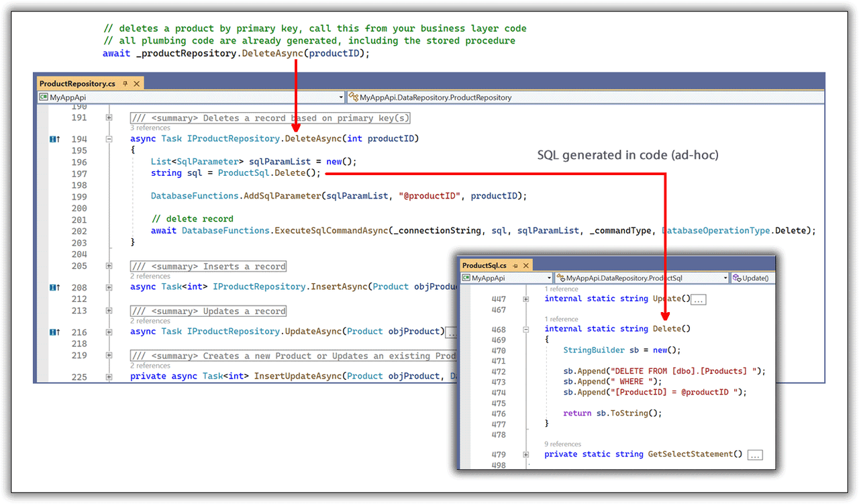This screenshot has width=859, height=504.
Task: Click the '[ProductID] = @productID' string
Action: tap(674, 392)
